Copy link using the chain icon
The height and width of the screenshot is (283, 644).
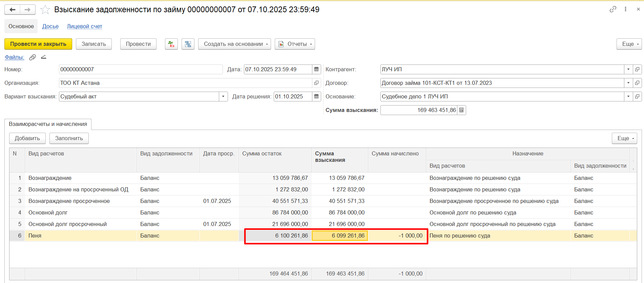[613, 9]
